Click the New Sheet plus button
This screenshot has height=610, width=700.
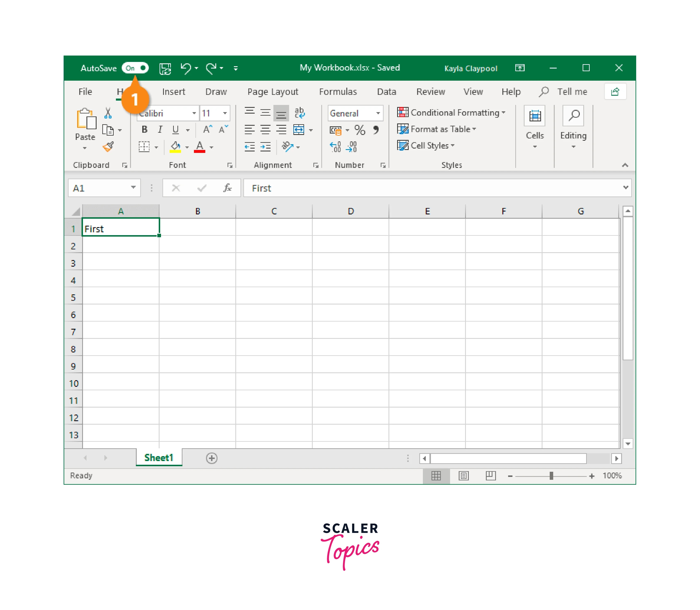(211, 458)
